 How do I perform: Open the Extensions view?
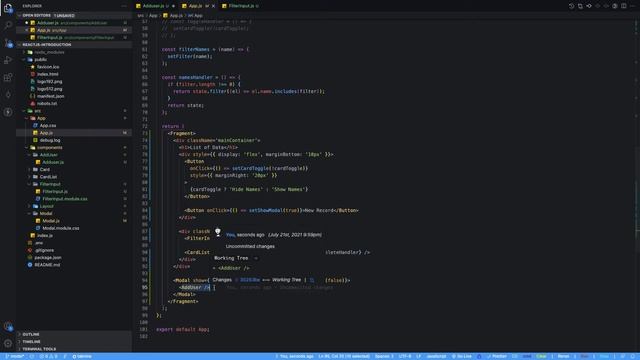(8, 77)
